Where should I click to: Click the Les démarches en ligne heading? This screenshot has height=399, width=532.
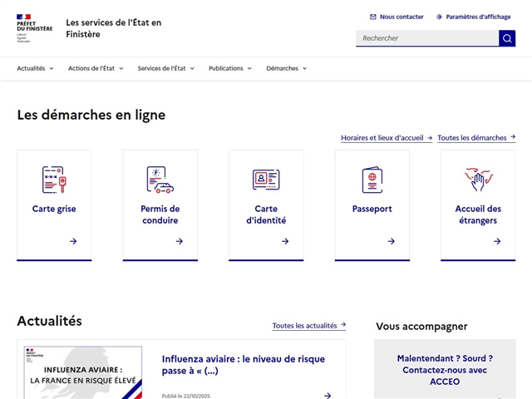click(91, 115)
